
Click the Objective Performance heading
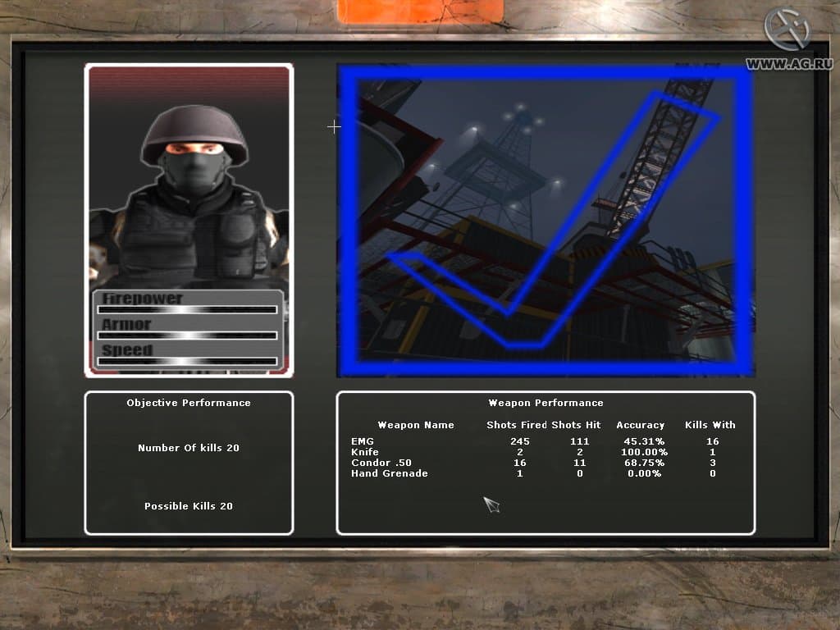[189, 403]
